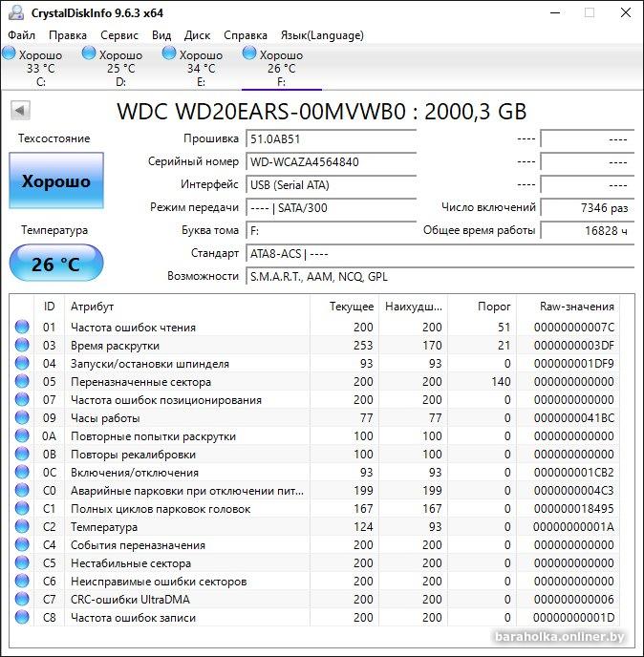Click the Порог column header
The width and height of the screenshot is (644, 657).
(482, 307)
